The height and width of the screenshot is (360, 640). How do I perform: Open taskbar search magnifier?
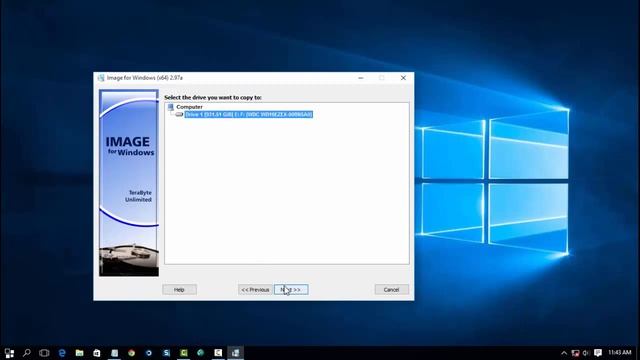pyautogui.click(x=27, y=353)
